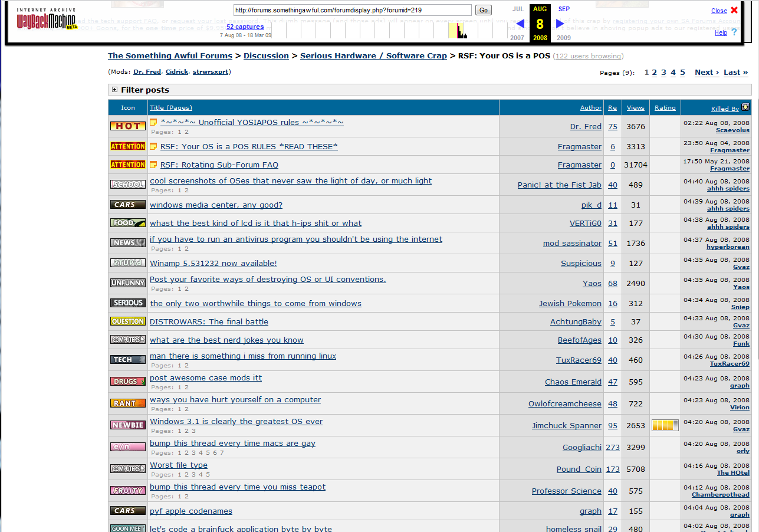Click the COMPUTERS icon on nerd jokes thread
Image resolution: width=759 pixels, height=532 pixels.
pyautogui.click(x=128, y=340)
